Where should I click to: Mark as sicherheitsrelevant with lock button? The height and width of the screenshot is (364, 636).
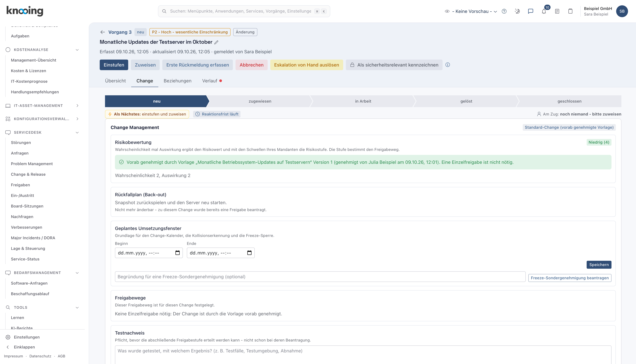coord(394,65)
